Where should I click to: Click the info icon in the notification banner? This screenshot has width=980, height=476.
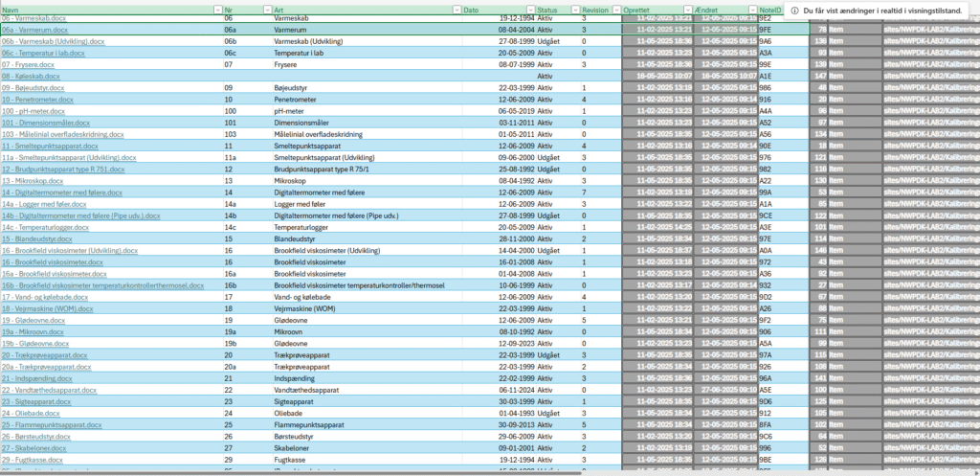pos(794,10)
